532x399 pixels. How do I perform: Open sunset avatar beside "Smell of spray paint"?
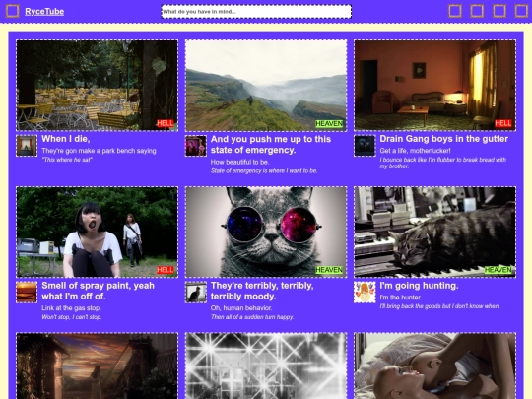27,293
